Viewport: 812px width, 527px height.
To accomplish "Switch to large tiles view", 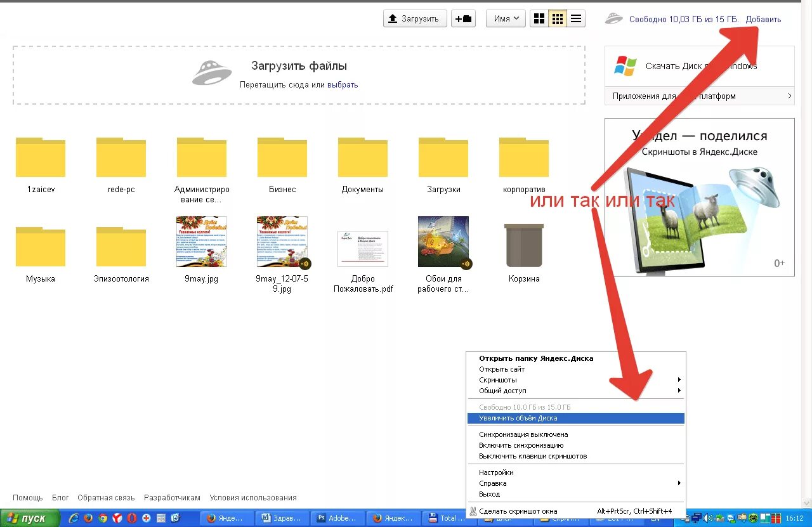I will (539, 18).
